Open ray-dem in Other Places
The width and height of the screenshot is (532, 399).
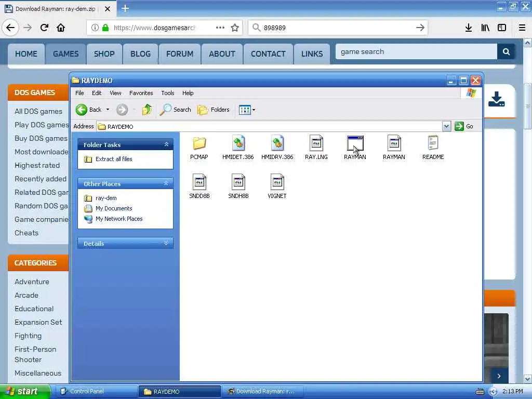100,198
